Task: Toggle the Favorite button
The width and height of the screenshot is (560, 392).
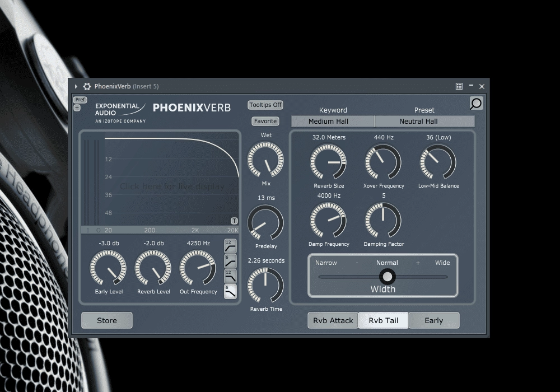Action: [265, 122]
